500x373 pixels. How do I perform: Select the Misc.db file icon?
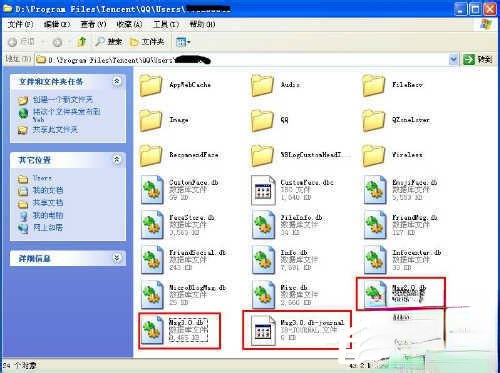click(x=263, y=294)
